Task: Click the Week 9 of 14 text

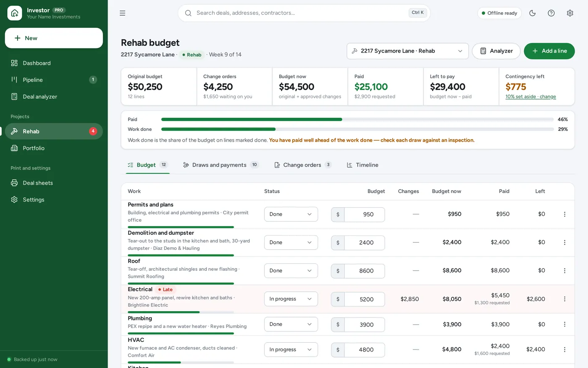Action: coord(225,55)
